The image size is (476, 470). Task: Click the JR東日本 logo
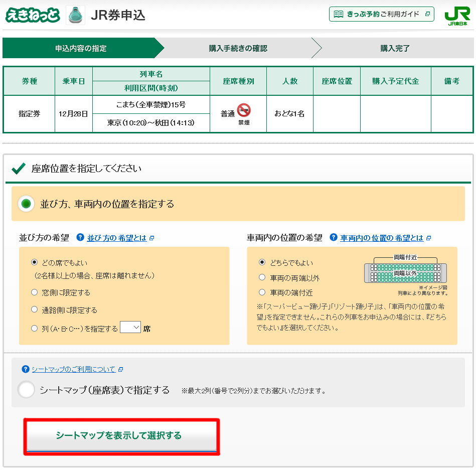pos(457,17)
